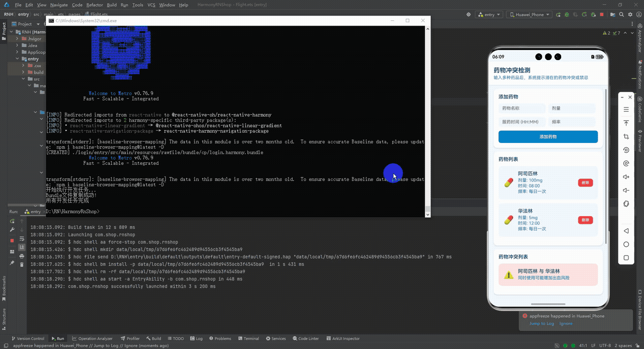Open the Tools menu

pyautogui.click(x=138, y=5)
